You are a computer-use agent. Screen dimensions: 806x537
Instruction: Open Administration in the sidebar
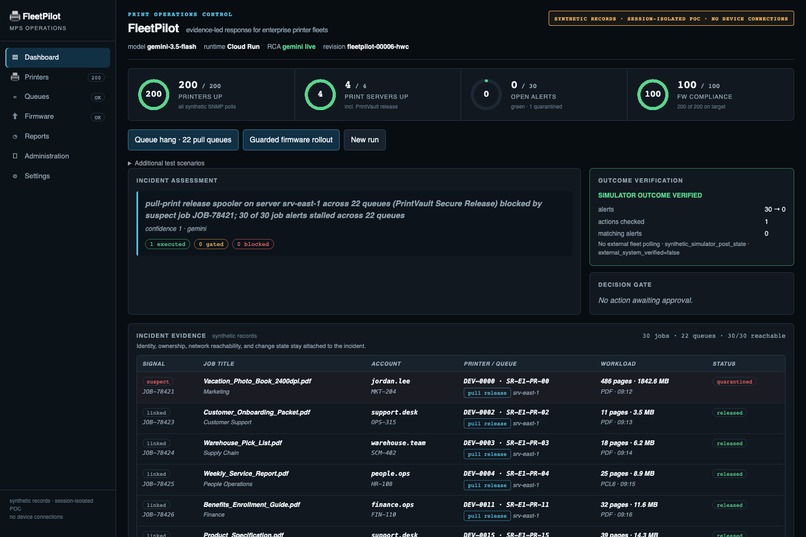point(58,156)
